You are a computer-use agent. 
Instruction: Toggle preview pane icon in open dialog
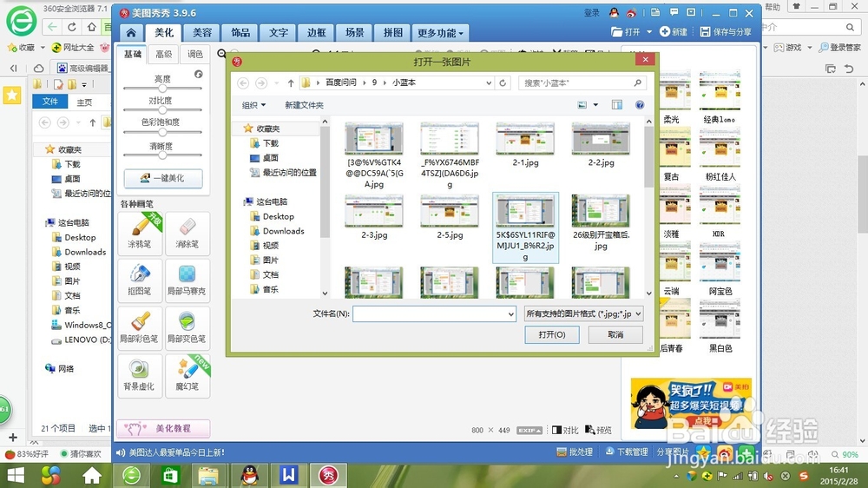coord(616,105)
